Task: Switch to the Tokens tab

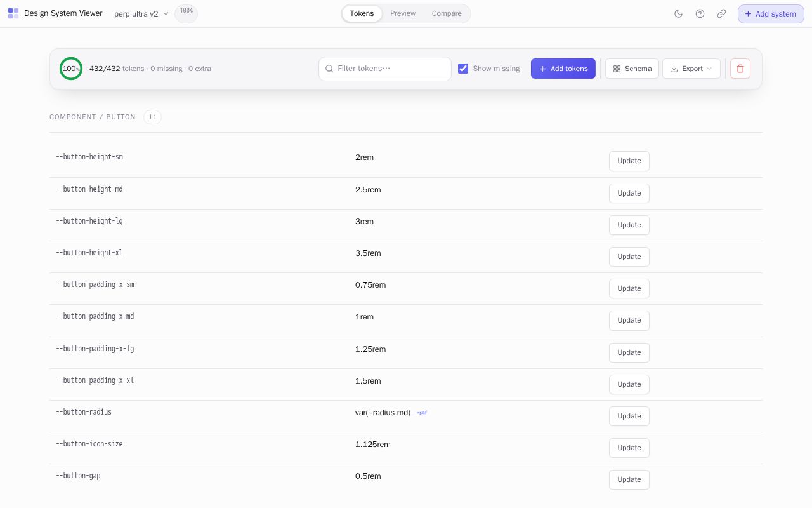Action: (362, 13)
